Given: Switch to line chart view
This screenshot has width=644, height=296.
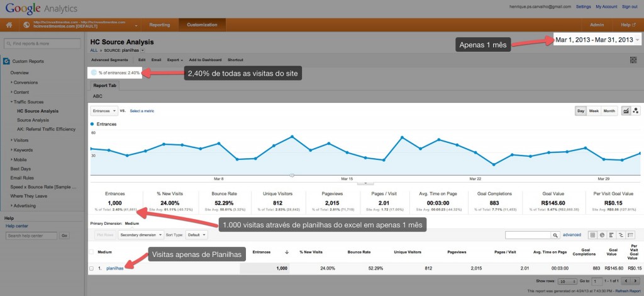Looking at the screenshot, I should click(x=626, y=111).
